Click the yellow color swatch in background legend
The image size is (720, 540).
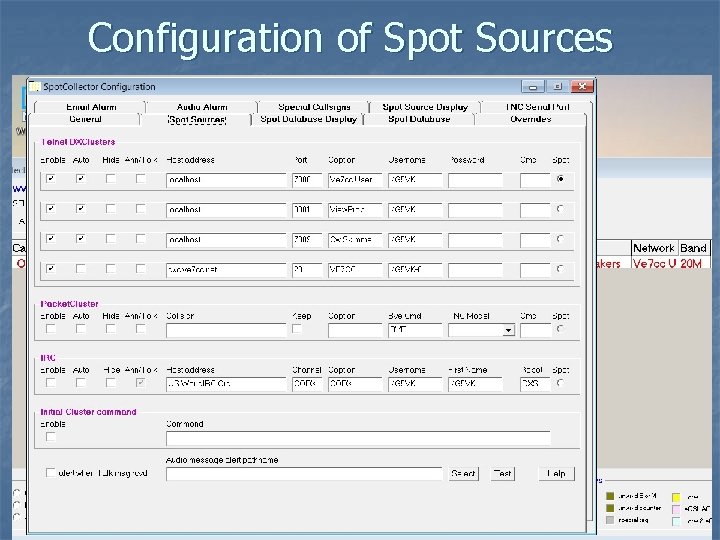pyautogui.click(x=676, y=497)
